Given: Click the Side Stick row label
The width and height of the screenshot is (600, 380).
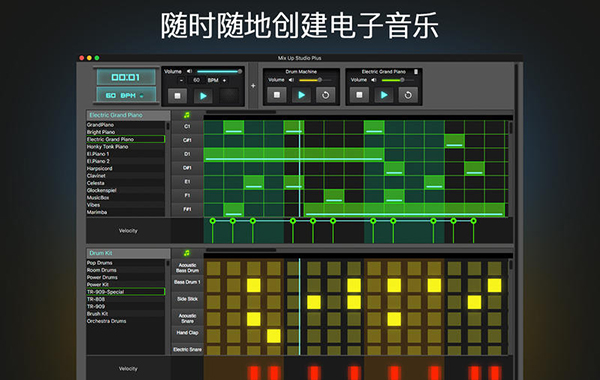Looking at the screenshot, I should [187, 299].
